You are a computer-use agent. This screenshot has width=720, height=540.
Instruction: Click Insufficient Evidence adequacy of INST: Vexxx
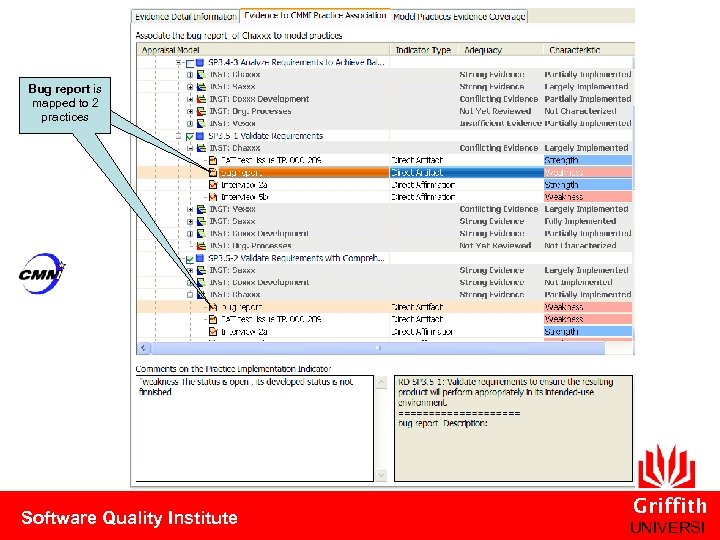pyautogui.click(x=501, y=124)
